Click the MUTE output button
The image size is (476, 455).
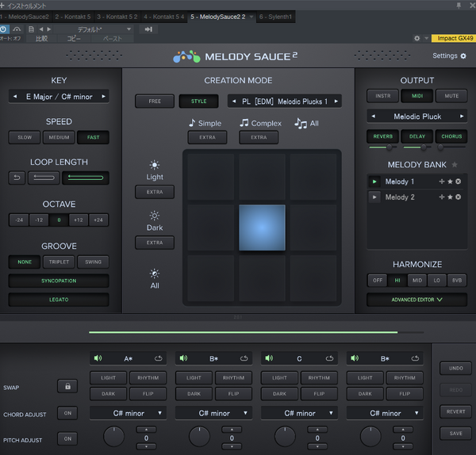(x=451, y=96)
